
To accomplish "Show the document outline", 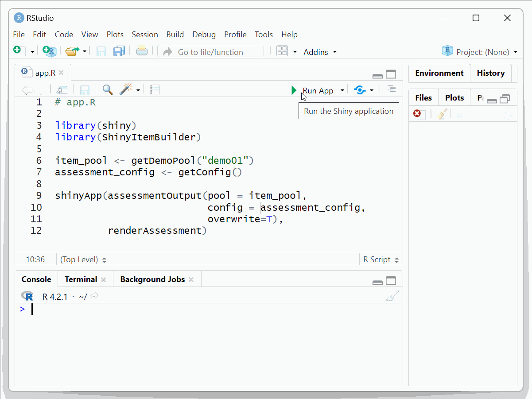I will coord(391,89).
